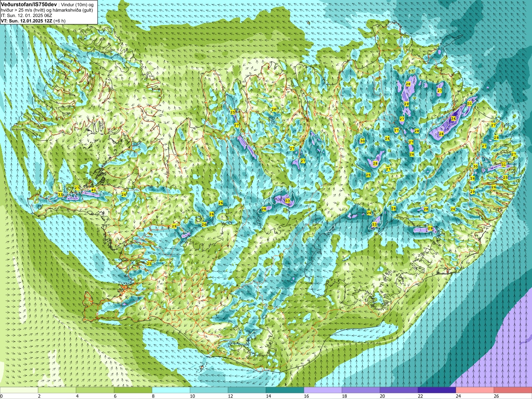This screenshot has height=399, width=532.
Task: Click the legend tick label "0"
Action: (1, 396)
